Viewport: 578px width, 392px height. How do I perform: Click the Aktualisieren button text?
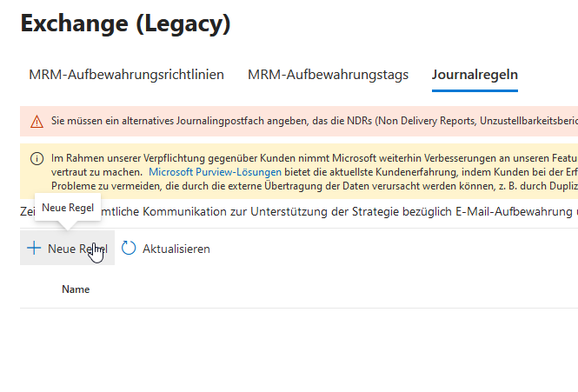coord(176,249)
